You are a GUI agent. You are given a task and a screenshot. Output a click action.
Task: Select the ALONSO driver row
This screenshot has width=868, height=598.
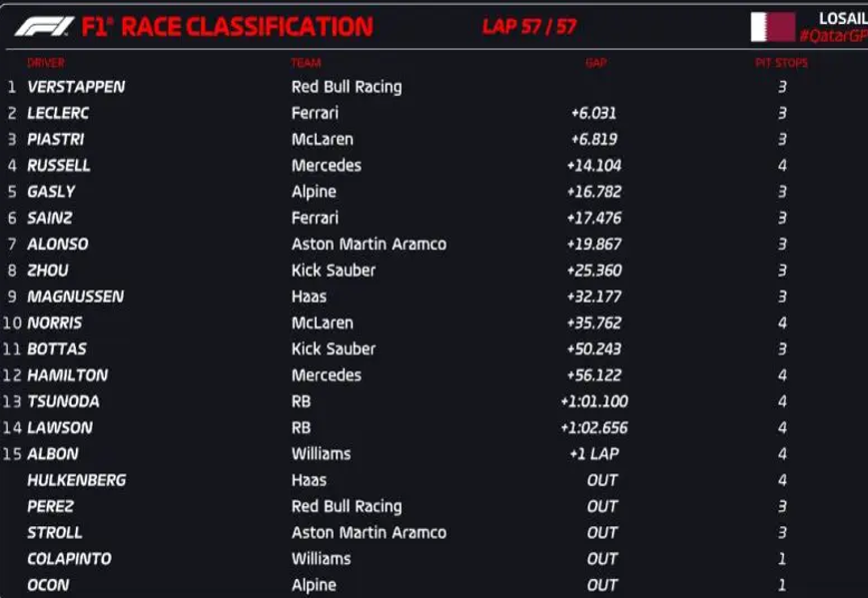(434, 244)
